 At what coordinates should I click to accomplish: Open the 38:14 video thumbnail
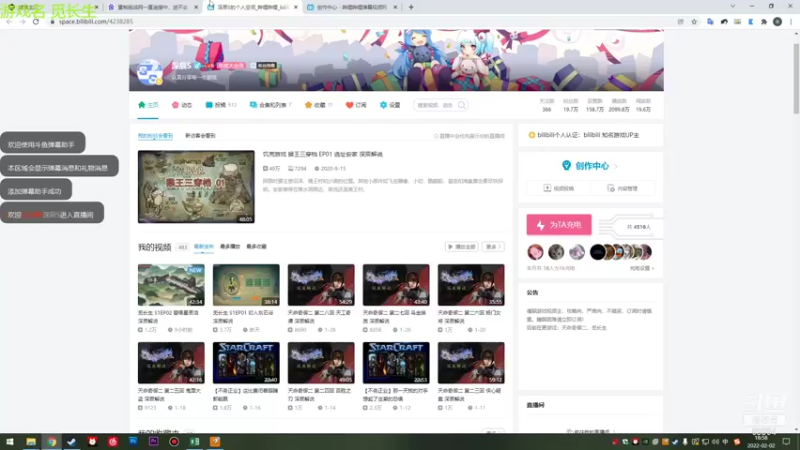tap(246, 285)
